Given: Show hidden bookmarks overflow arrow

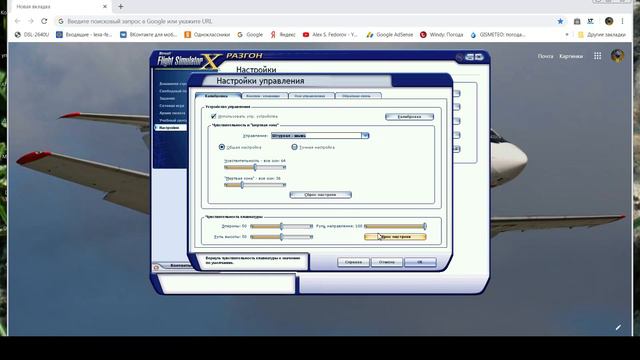Looking at the screenshot, I should (567, 35).
